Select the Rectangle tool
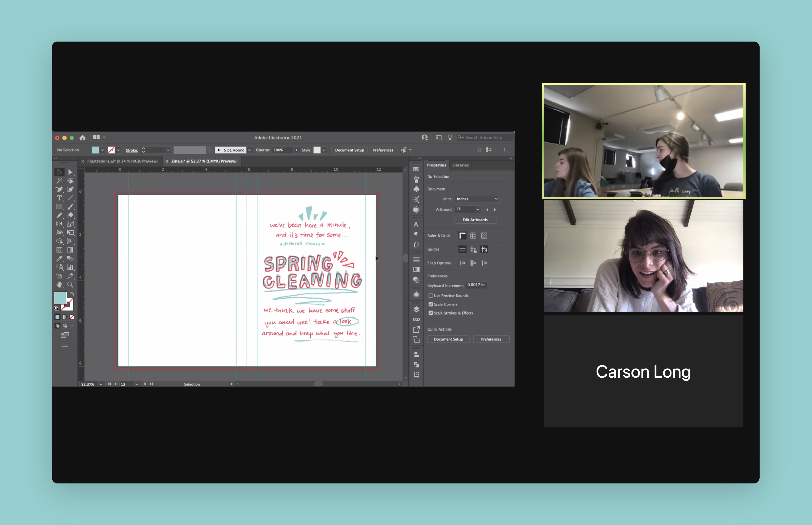This screenshot has width=812, height=525. 59,207
